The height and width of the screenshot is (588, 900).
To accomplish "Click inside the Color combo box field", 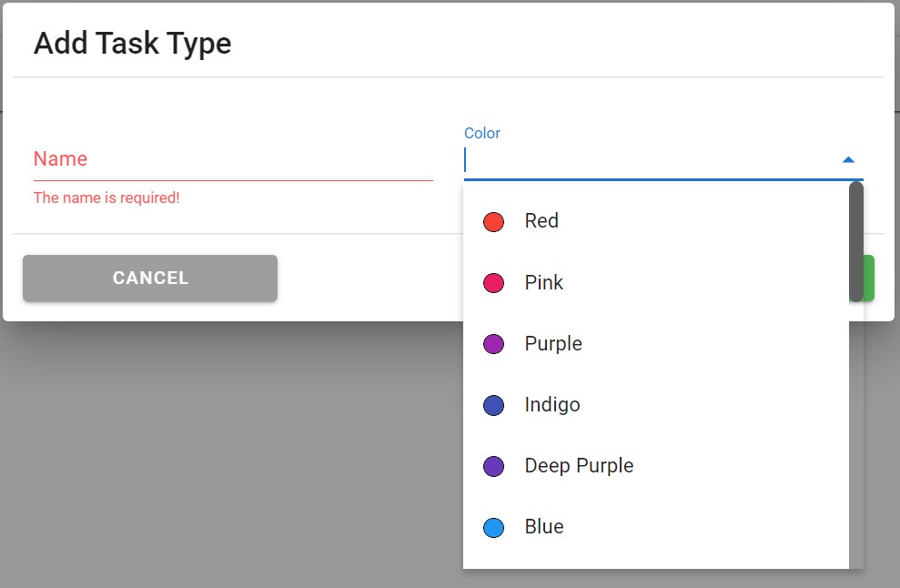I will [x=646, y=161].
